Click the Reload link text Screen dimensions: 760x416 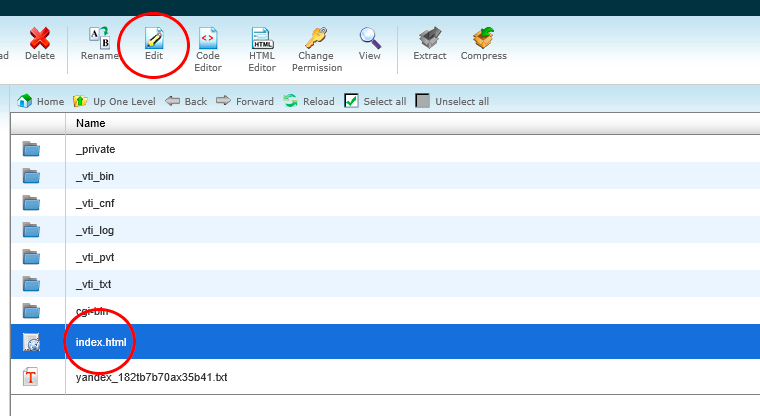coord(319,101)
